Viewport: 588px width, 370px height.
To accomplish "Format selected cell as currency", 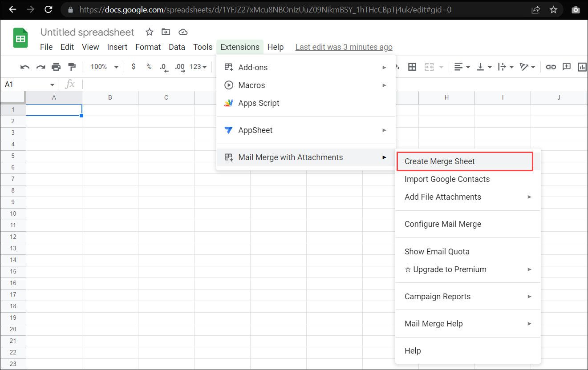I will 133,66.
